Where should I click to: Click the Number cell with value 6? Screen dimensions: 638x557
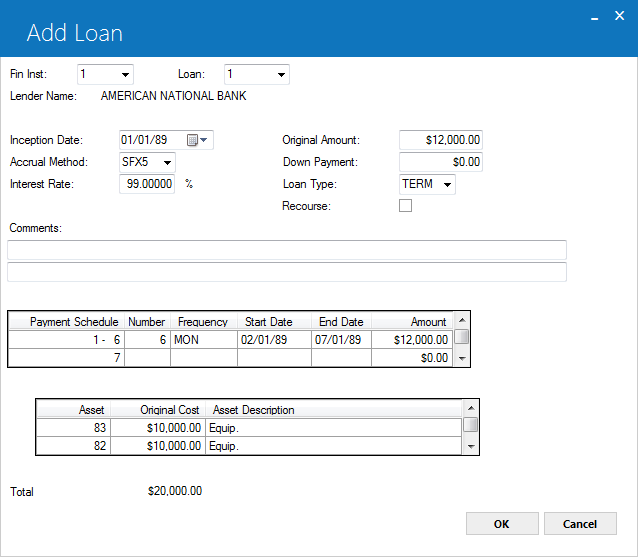[x=147, y=340]
